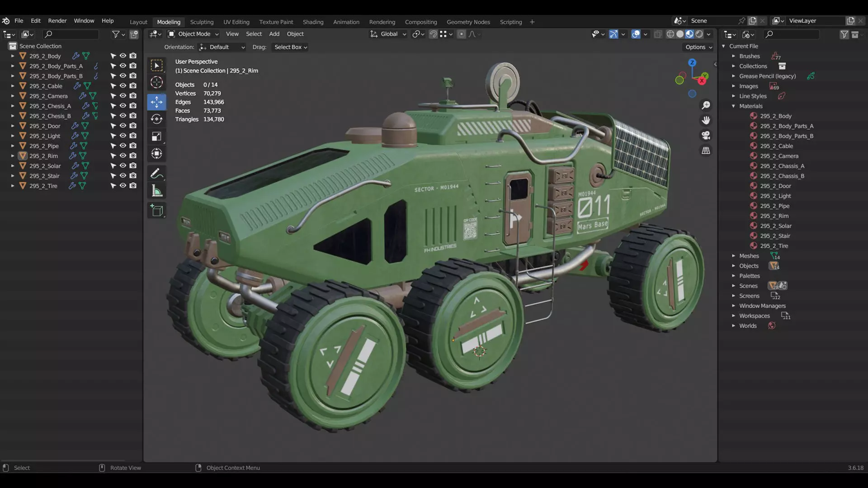Open the Object Mode dropdown
This screenshot has height=488, width=868.
(x=193, y=34)
